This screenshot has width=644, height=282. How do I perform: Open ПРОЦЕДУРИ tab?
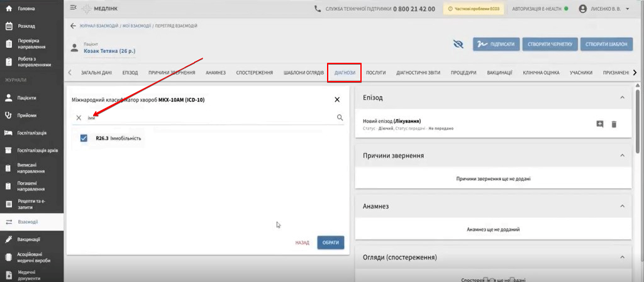pyautogui.click(x=464, y=73)
